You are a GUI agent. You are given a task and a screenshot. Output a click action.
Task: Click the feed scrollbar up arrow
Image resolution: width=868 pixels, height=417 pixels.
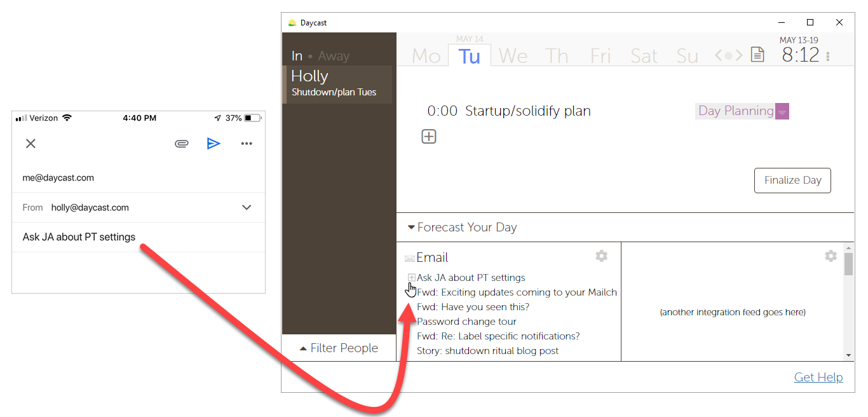tap(848, 247)
